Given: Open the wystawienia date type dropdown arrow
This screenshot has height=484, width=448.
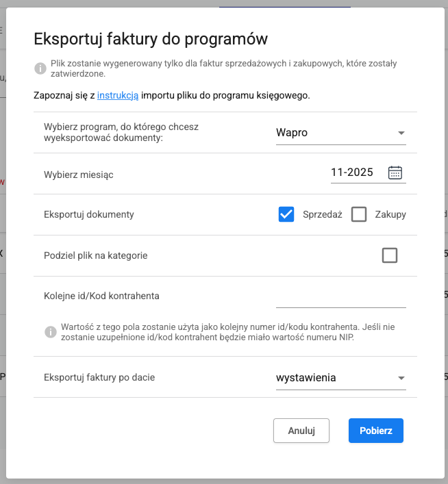Looking at the screenshot, I should click(x=401, y=378).
